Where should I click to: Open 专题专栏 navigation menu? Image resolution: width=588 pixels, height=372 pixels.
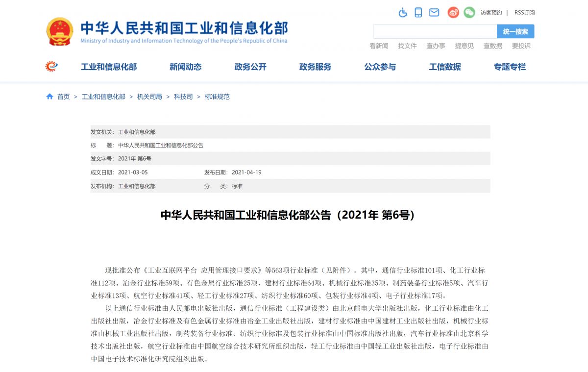pos(510,67)
